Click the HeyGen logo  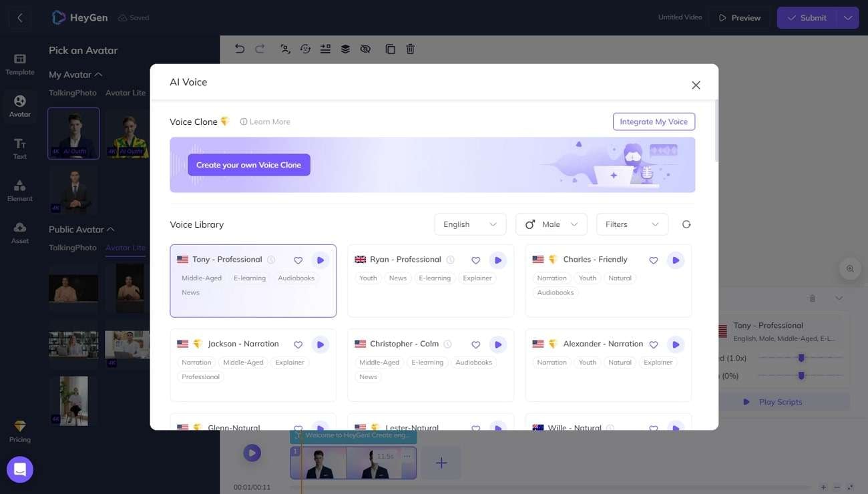click(x=79, y=18)
